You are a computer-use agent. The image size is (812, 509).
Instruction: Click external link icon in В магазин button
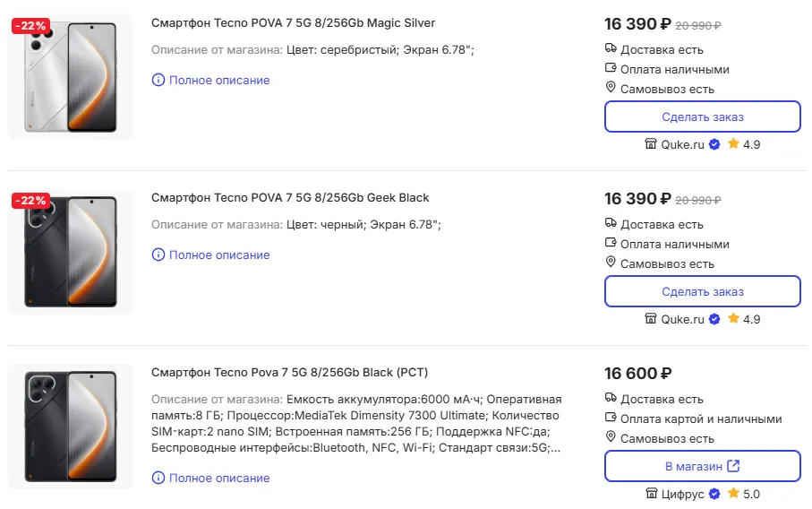coord(733,466)
